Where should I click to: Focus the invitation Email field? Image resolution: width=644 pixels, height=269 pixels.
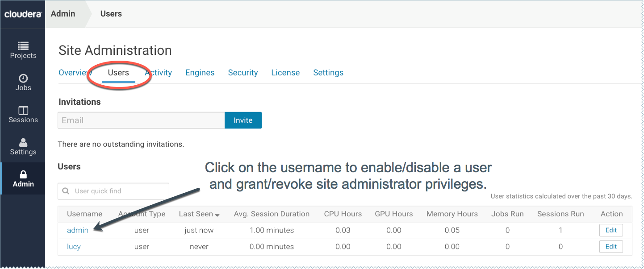tap(141, 120)
